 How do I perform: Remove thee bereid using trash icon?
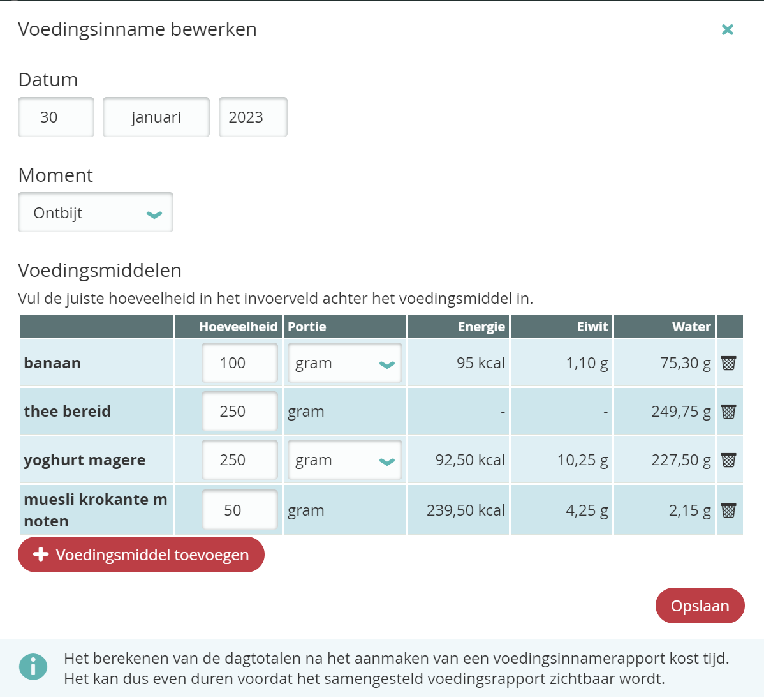pos(728,412)
